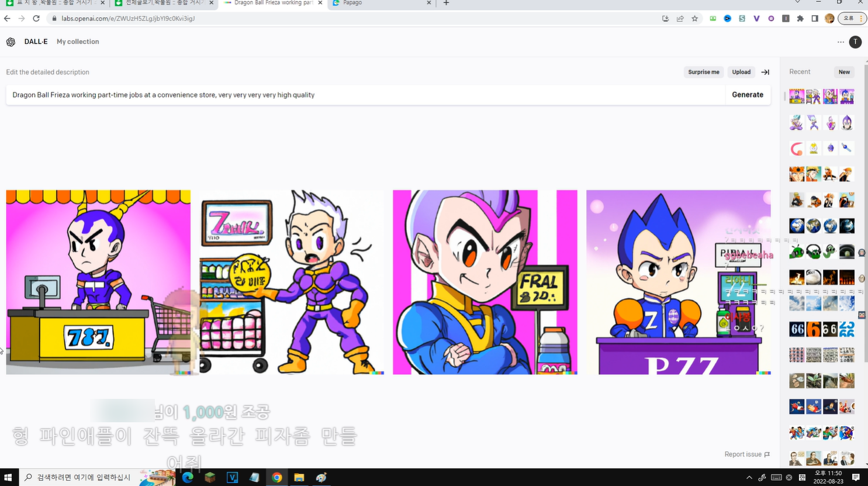Image resolution: width=868 pixels, height=486 pixels.
Task: Open Microsoft Edge from the taskbar
Action: 188,477
